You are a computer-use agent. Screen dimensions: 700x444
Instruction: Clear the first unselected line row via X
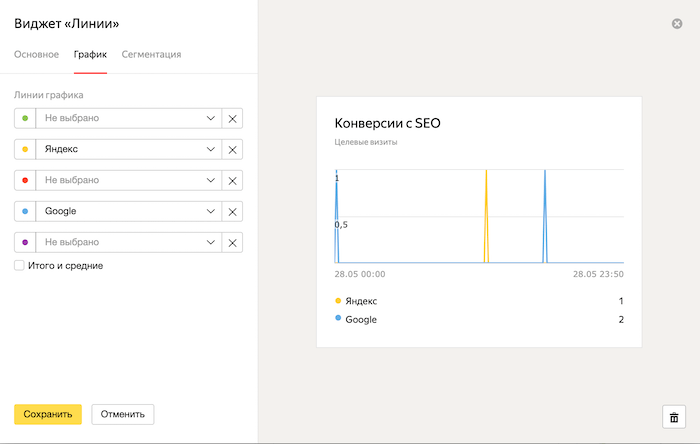(232, 118)
